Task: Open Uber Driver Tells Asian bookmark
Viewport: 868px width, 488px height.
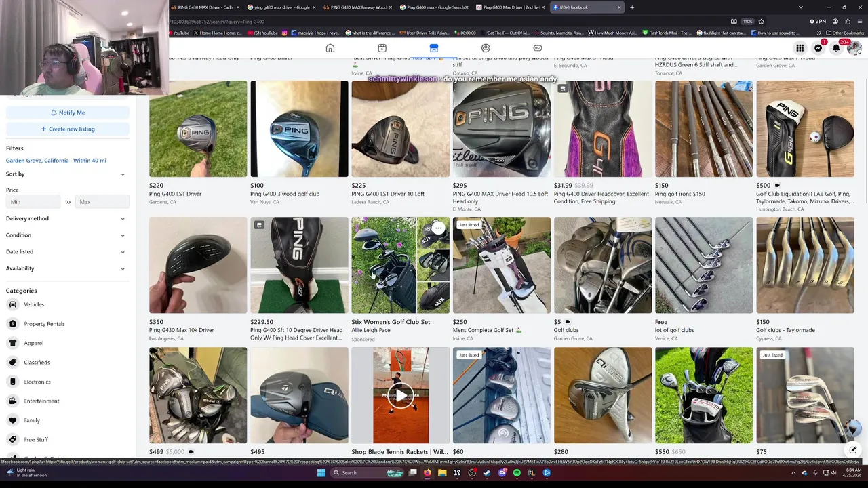Action: click(x=426, y=33)
